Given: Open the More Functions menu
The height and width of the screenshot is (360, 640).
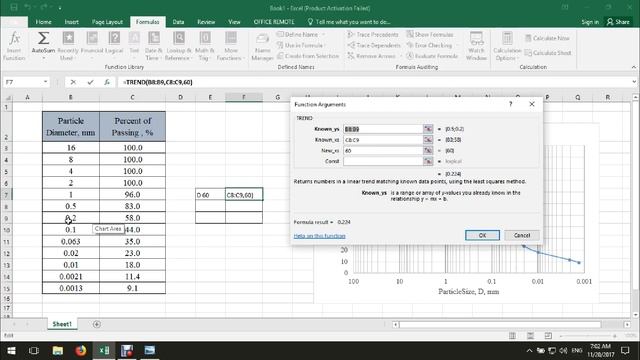Looking at the screenshot, I should tap(231, 46).
